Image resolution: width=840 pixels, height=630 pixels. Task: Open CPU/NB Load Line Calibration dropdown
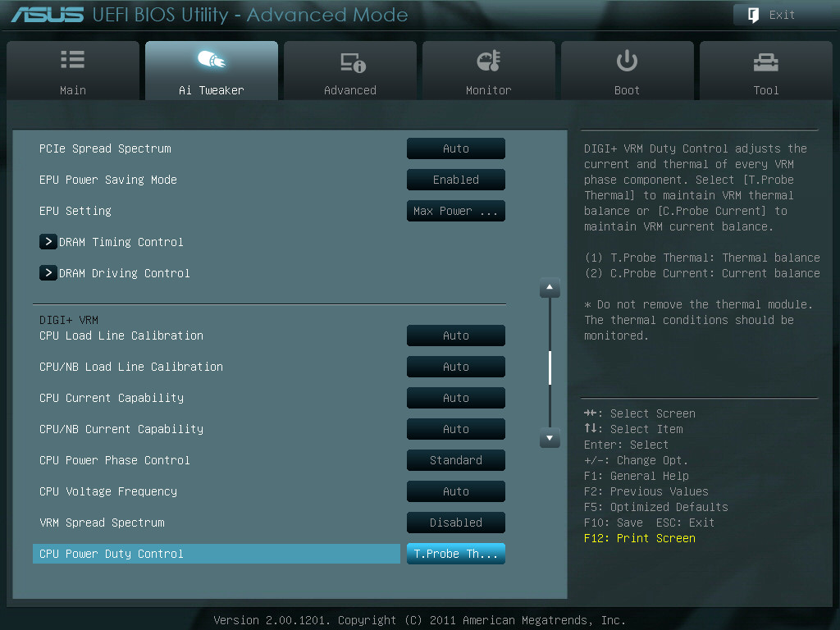click(x=456, y=367)
